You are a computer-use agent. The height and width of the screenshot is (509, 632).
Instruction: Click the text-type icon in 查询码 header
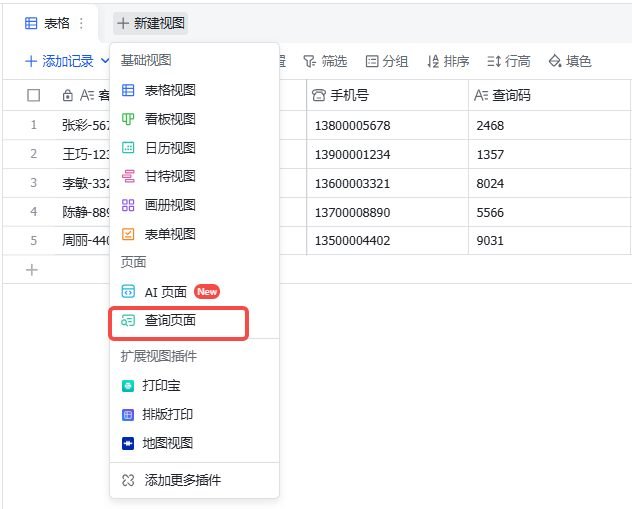[x=481, y=96]
